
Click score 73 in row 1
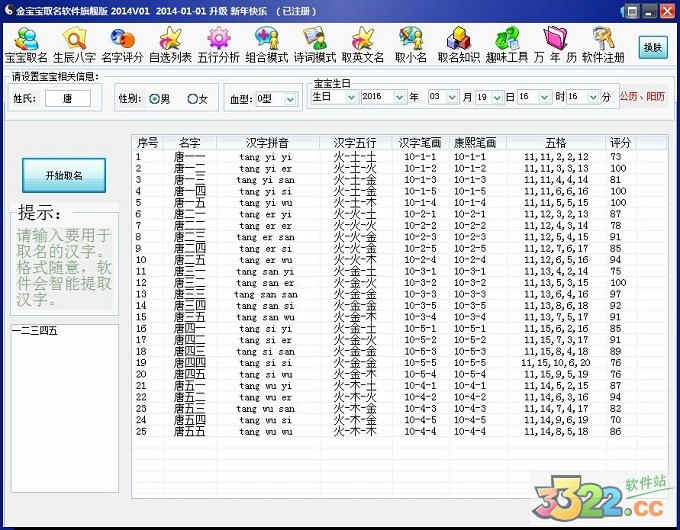tap(616, 157)
